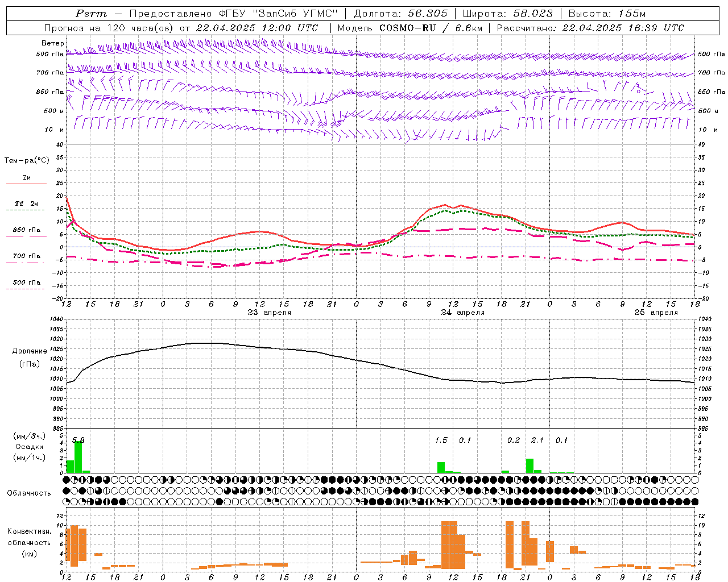The height and width of the screenshot is (582, 728).
Task: Click the "24 апреля" date label
Action: tap(463, 313)
